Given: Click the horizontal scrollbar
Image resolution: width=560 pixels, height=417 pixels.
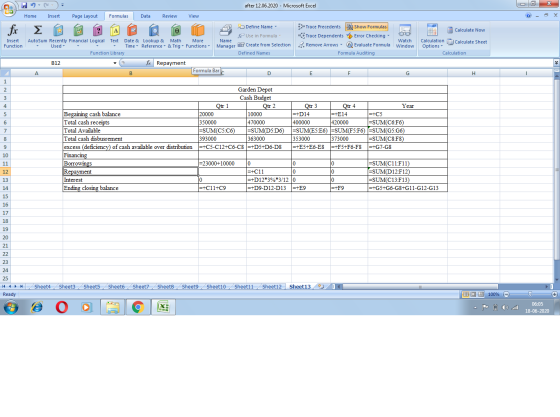Looking at the screenshot, I should [420, 286].
